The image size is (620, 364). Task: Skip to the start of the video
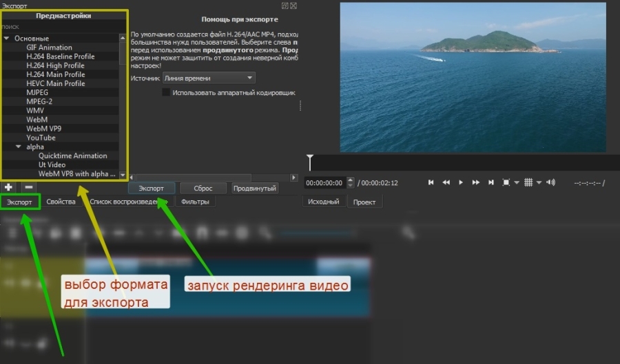(x=431, y=182)
